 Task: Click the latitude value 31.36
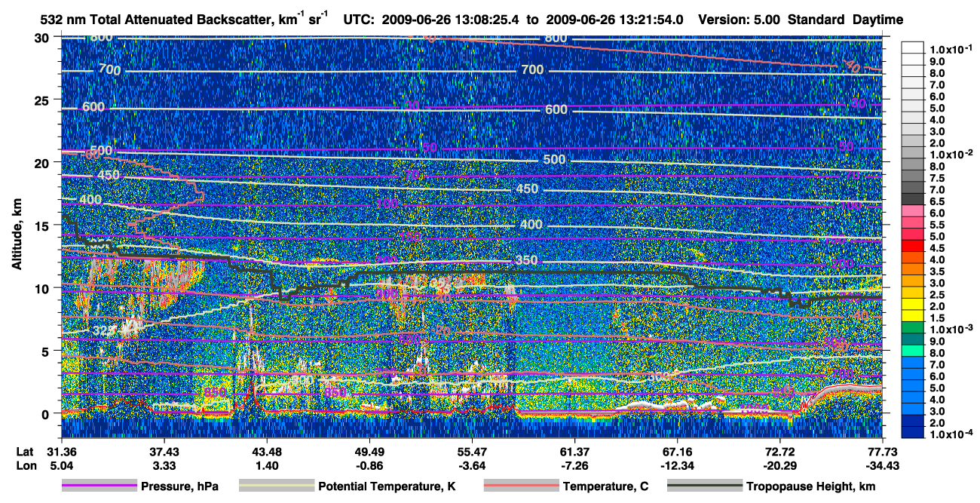click(61, 452)
